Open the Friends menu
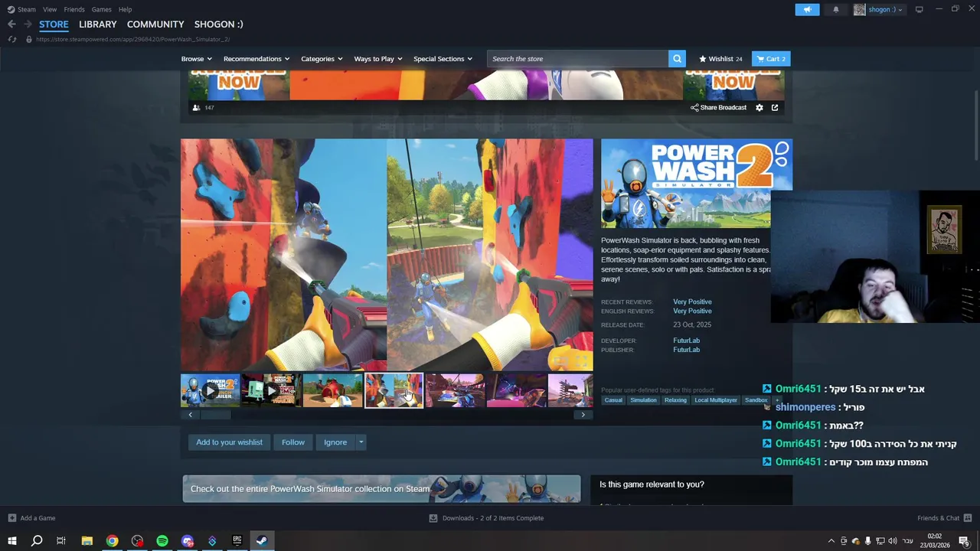980x551 pixels. (74, 9)
